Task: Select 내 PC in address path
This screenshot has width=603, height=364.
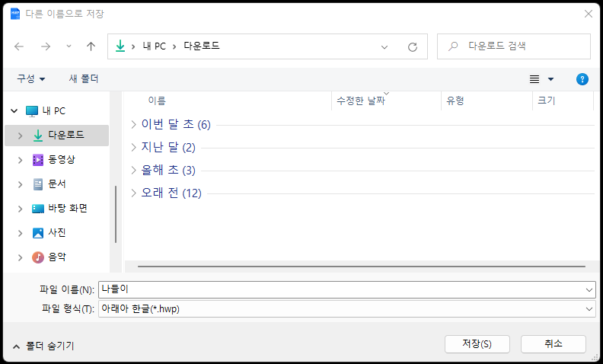Action: pyautogui.click(x=155, y=46)
